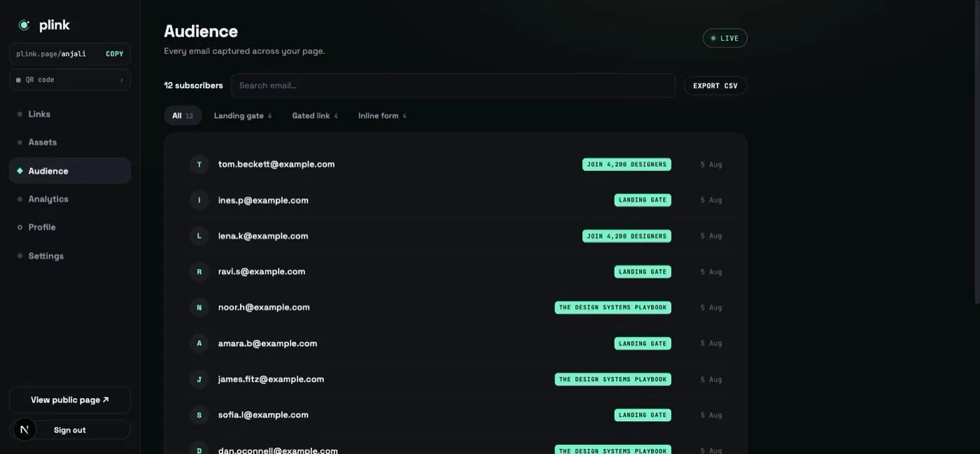Sign out of the account

[x=70, y=430]
